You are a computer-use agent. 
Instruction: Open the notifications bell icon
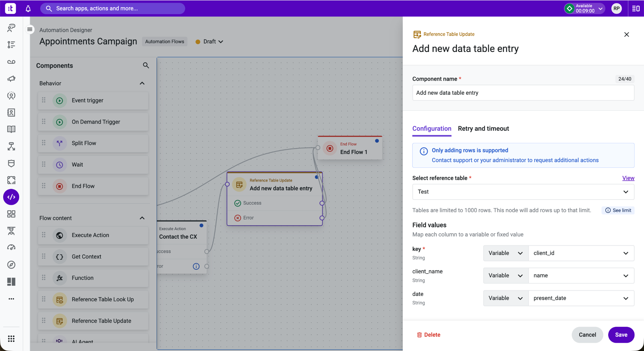click(x=28, y=8)
